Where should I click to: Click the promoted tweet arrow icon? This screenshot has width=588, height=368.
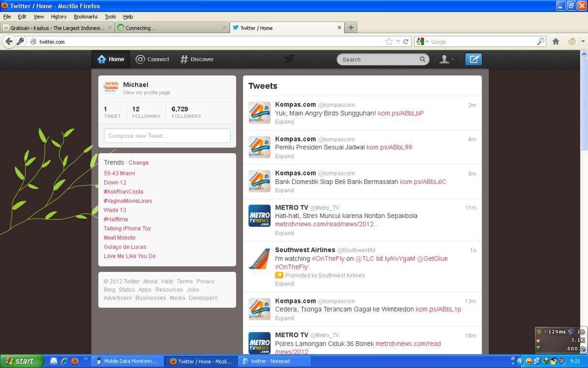point(279,275)
